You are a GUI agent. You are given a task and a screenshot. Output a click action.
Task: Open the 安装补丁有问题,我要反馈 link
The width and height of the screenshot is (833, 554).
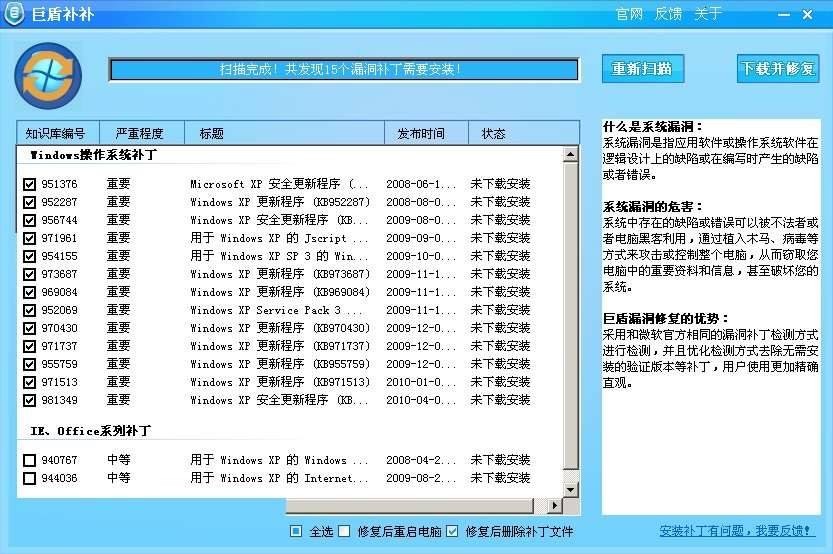coord(737,531)
